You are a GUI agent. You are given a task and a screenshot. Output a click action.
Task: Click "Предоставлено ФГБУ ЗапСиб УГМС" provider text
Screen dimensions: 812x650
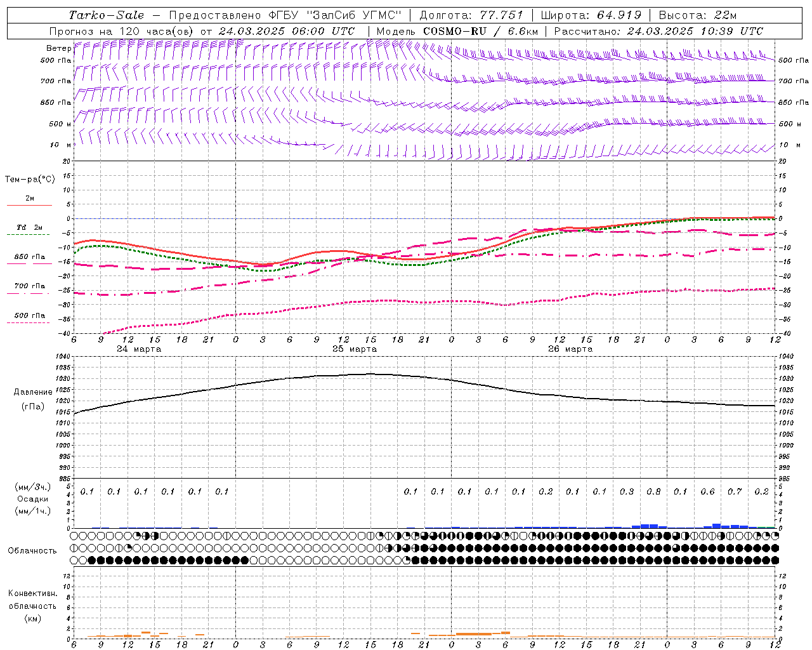(285, 15)
